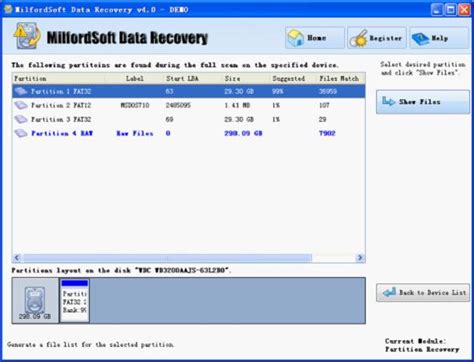Click the Raw Files label cell

pos(135,133)
